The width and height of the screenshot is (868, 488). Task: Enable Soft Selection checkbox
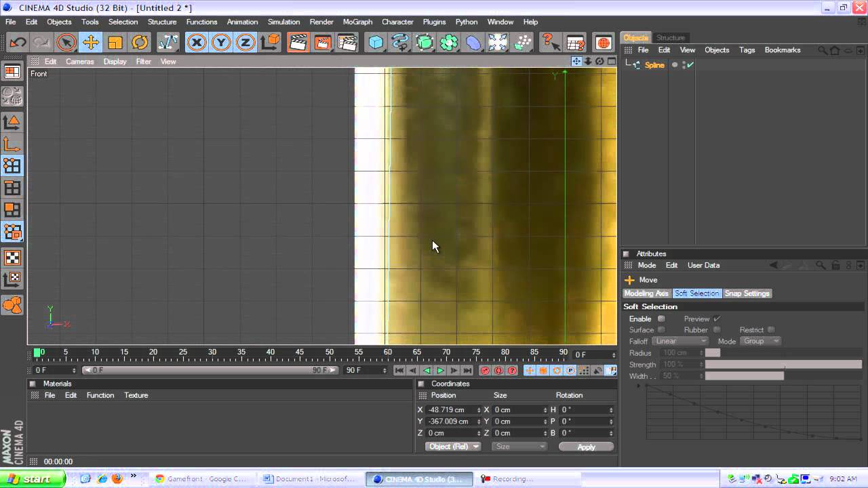[661, 319]
